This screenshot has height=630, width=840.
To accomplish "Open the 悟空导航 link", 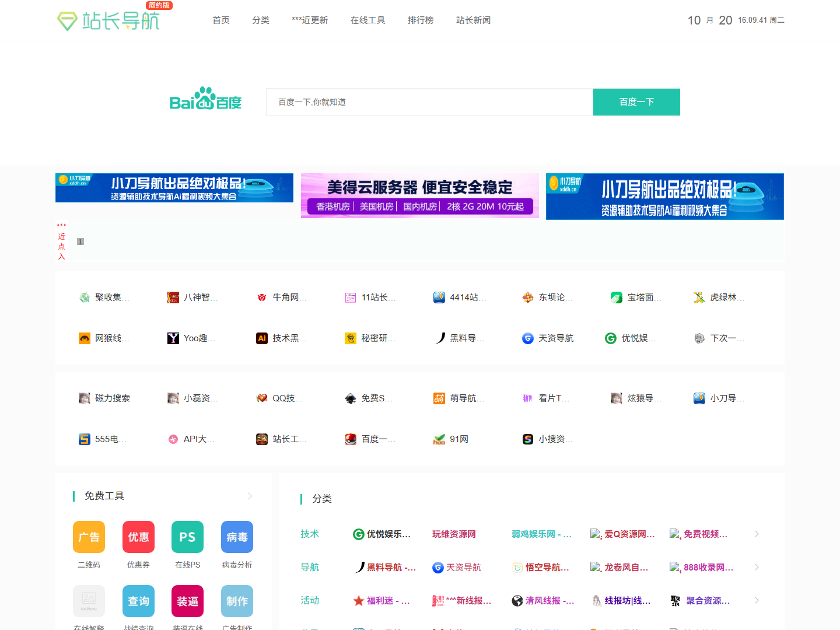I will tap(547, 567).
